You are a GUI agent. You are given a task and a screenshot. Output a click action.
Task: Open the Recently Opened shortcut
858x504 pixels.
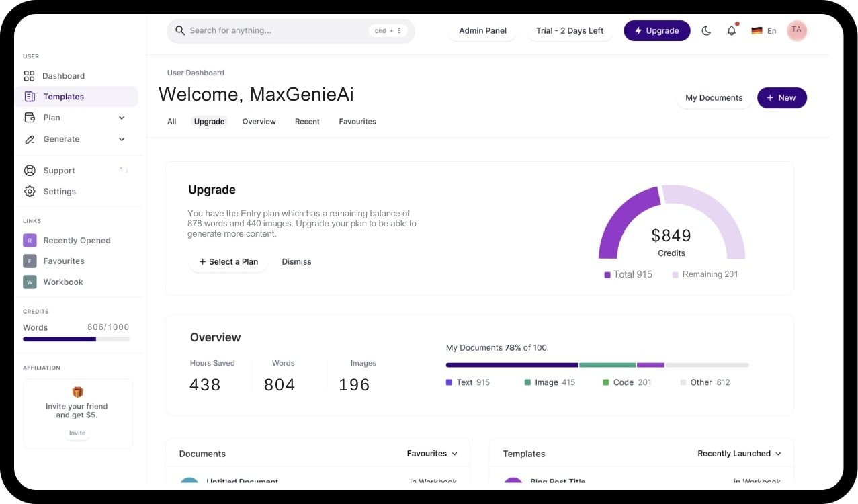tap(76, 240)
